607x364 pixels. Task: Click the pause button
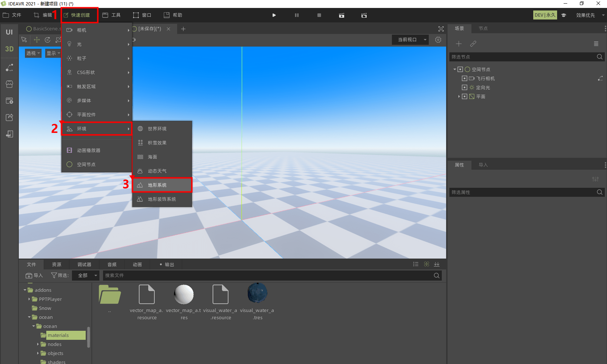[297, 15]
